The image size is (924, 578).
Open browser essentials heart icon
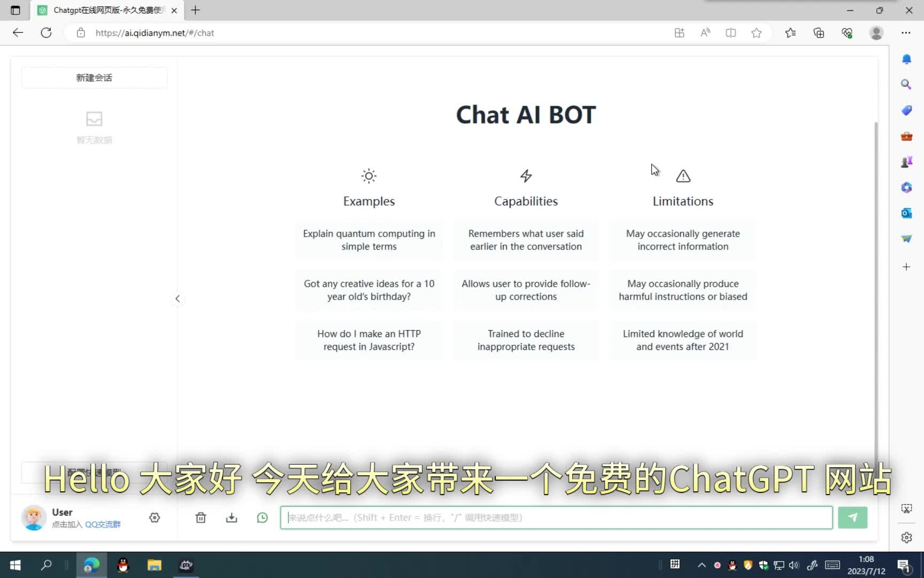(x=847, y=33)
